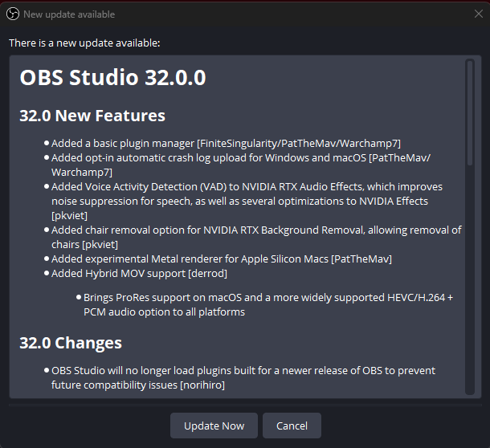Click the 'New update available' window title
Viewport: 490px width, 448px height.
coord(69,14)
